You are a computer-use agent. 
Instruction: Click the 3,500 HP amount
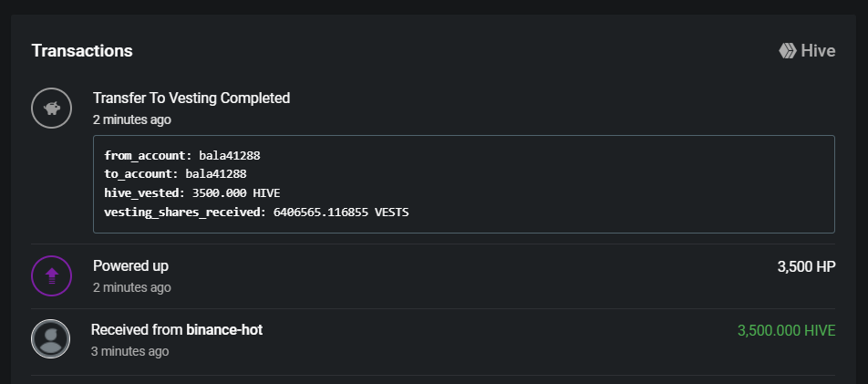click(x=807, y=266)
